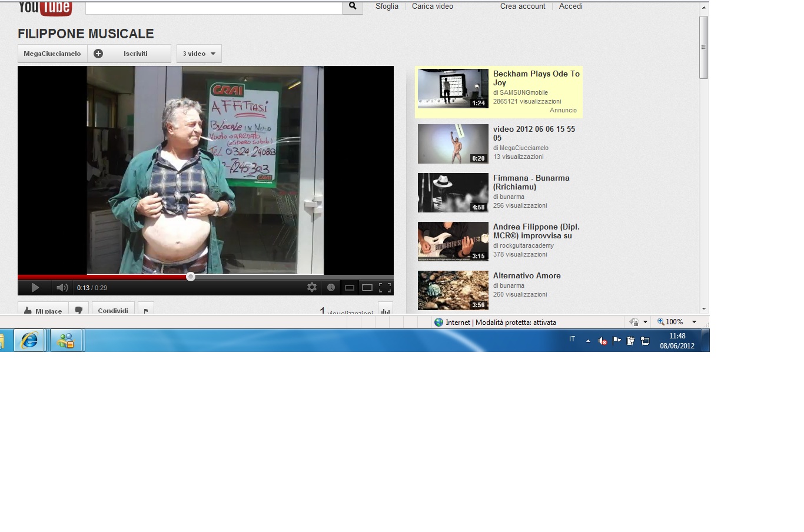This screenshot has width=804, height=532.
Task: Enter fullscreen mode in the video player
Action: [385, 287]
